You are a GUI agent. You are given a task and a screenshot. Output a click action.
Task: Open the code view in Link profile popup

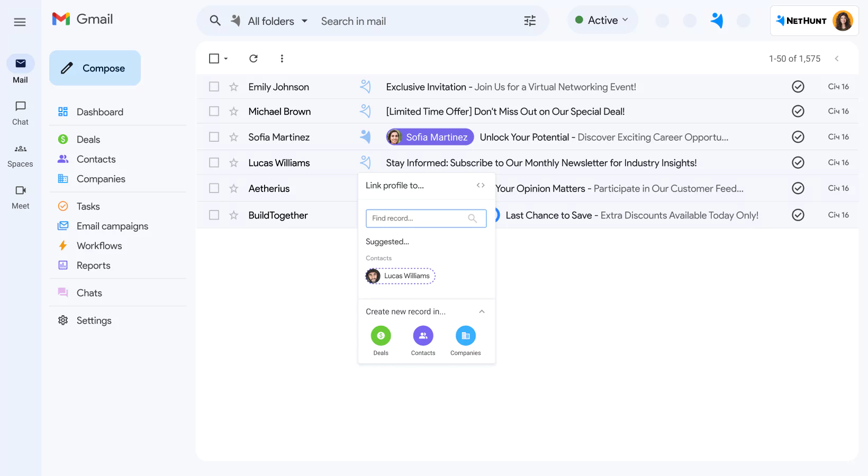pyautogui.click(x=481, y=185)
